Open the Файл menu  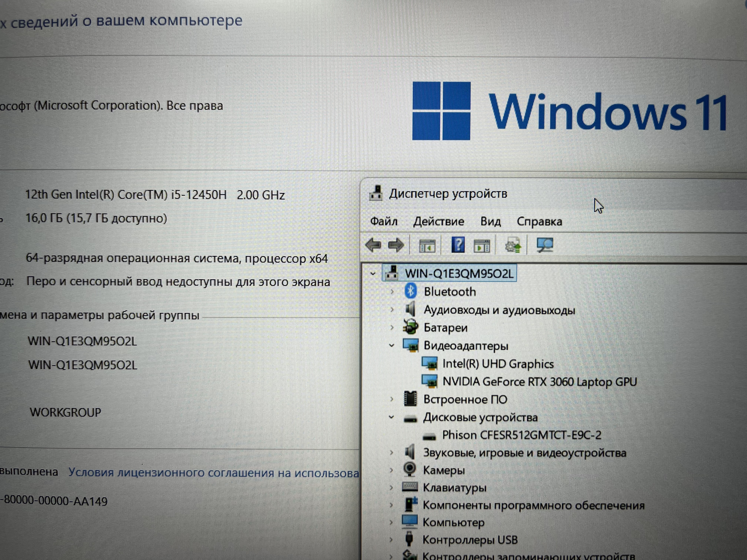point(384,222)
